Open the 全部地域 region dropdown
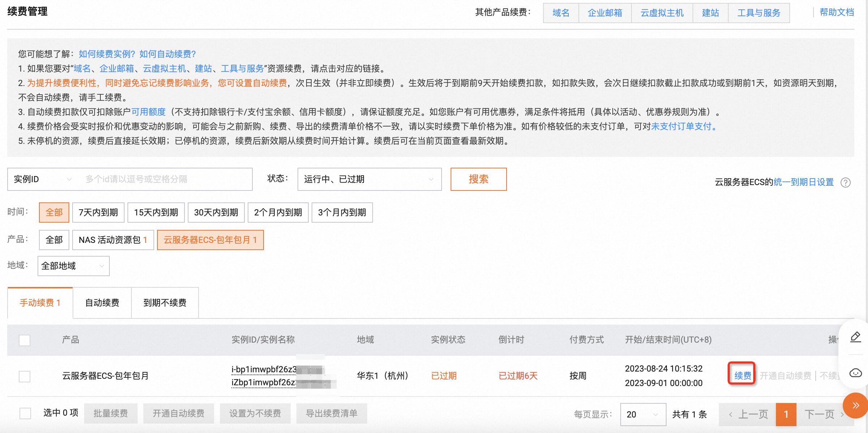This screenshot has width=868, height=433. 73,266
